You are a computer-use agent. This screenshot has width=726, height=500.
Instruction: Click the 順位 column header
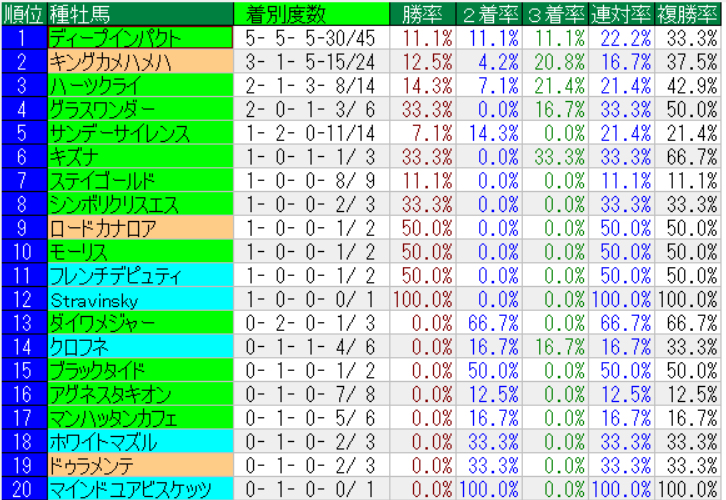[22, 14]
